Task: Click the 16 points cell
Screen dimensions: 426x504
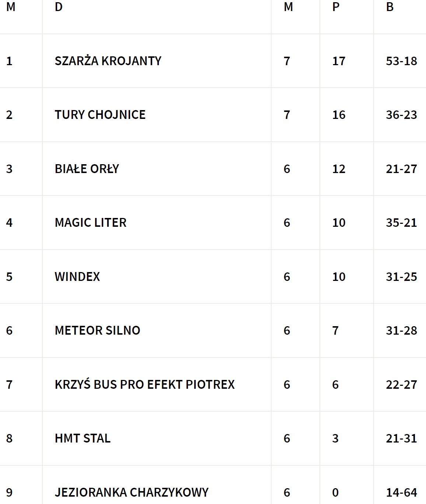Action: [339, 114]
